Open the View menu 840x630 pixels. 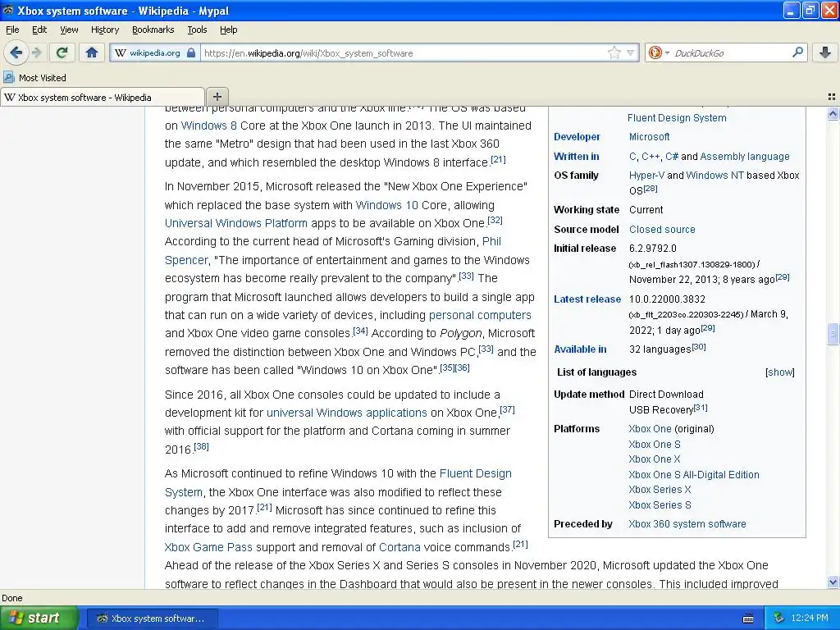click(69, 30)
